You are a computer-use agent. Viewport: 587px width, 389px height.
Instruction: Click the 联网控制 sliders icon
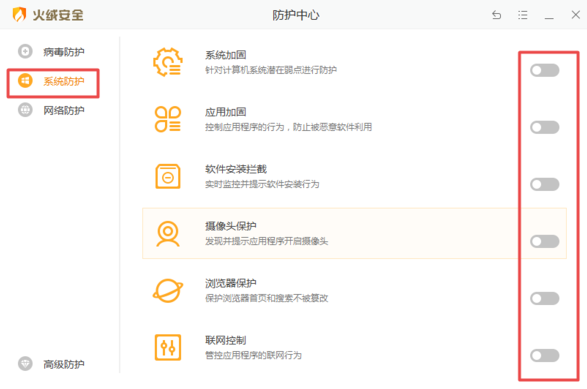coord(168,347)
